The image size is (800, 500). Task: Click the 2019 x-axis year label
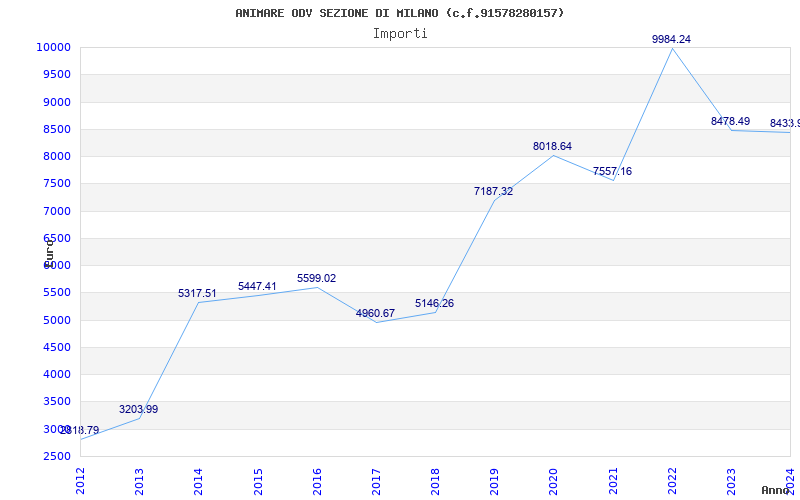[x=494, y=481]
